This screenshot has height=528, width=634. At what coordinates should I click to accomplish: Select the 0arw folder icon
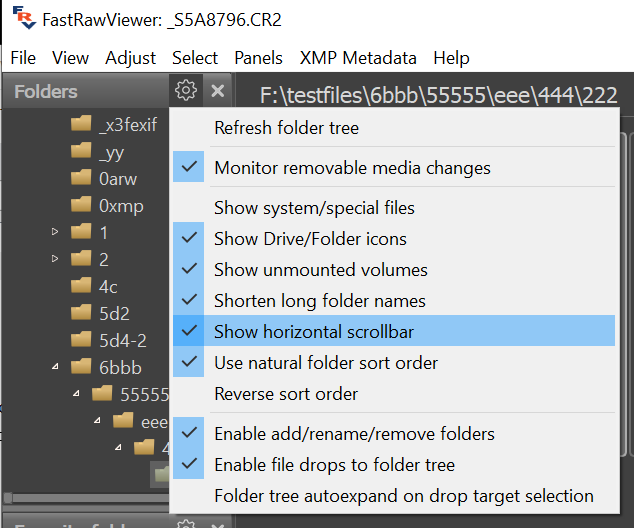[x=82, y=179]
